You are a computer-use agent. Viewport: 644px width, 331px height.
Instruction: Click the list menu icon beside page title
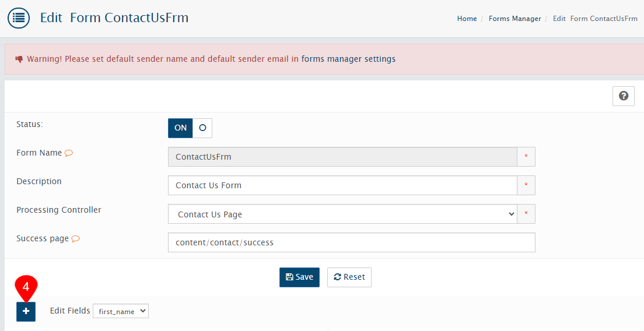click(19, 18)
